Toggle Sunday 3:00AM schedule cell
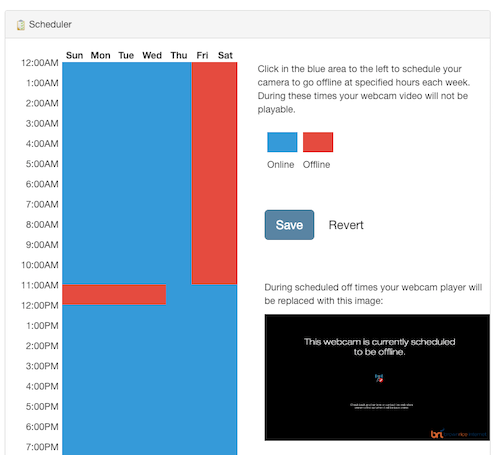Screen dimensions: 500x455 pos(75,133)
